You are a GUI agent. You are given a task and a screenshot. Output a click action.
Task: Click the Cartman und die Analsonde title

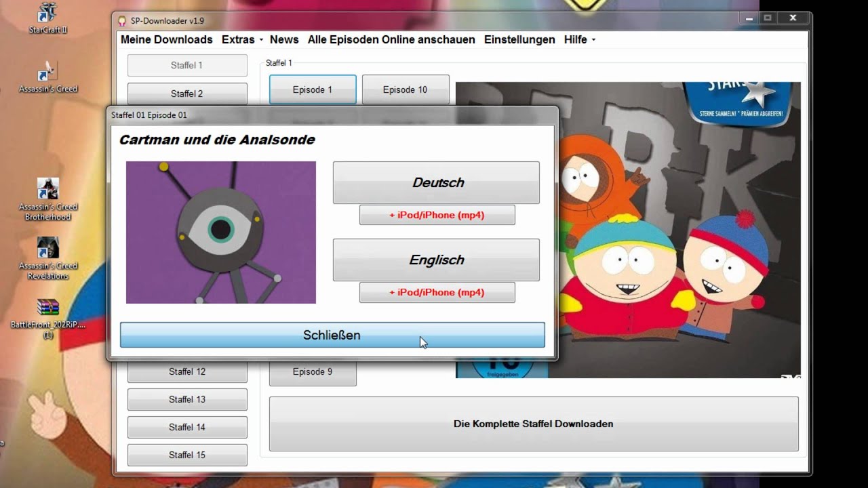(x=217, y=140)
